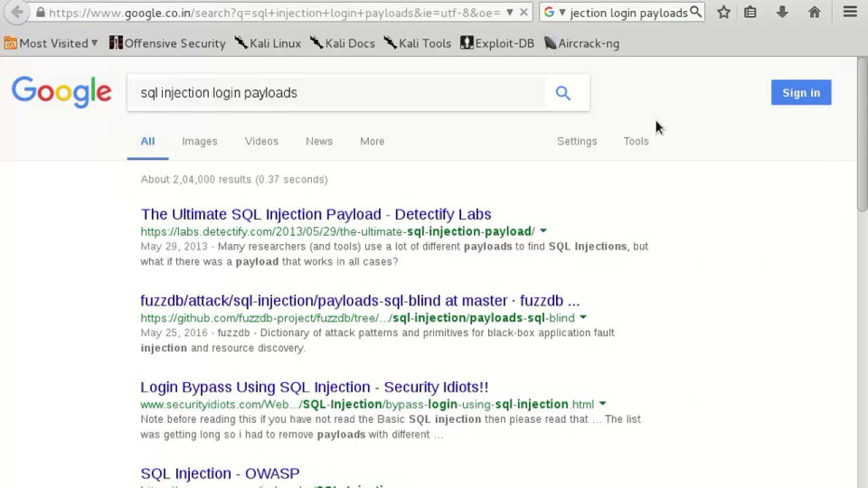
Task: Open the More search categories menu
Action: (x=372, y=141)
